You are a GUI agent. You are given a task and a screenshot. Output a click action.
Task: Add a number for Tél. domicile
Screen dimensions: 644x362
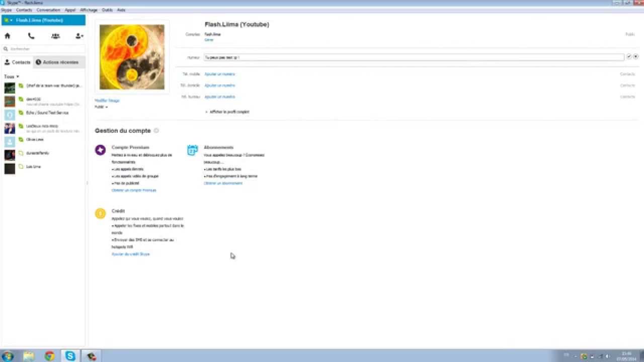[220, 85]
